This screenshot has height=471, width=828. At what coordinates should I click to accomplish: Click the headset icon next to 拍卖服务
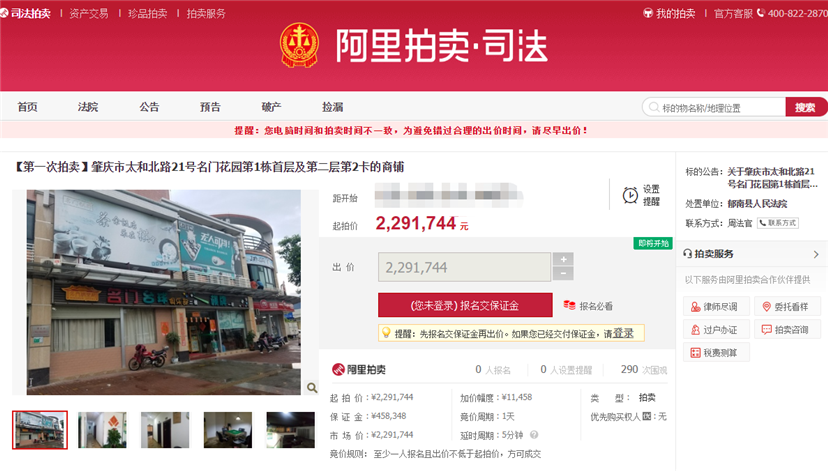pos(688,254)
